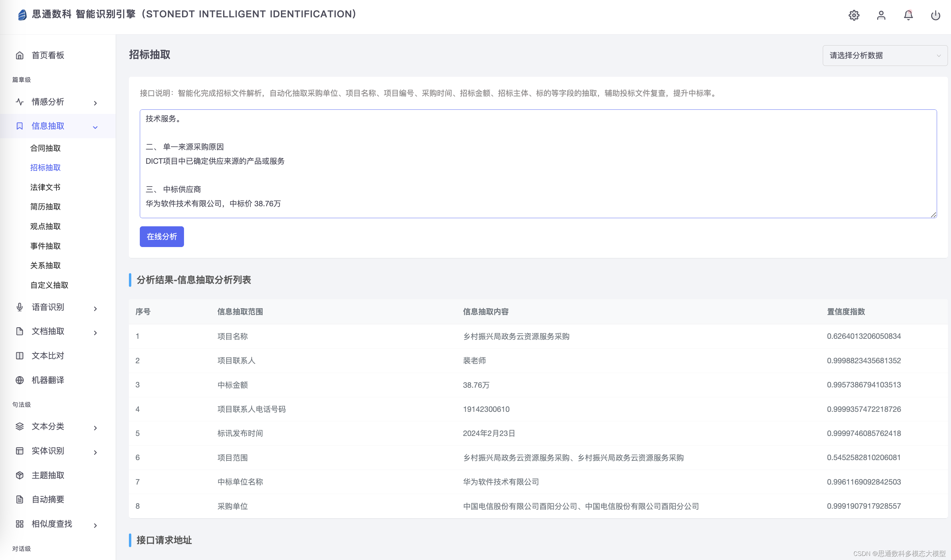Click the text comparison columns icon
951x560 pixels.
pos(20,355)
